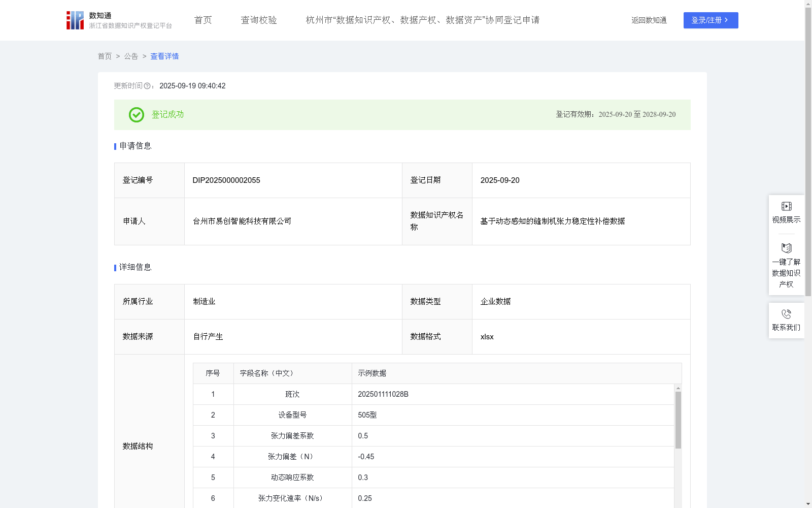Open the 视频展示 video icon

(786, 206)
